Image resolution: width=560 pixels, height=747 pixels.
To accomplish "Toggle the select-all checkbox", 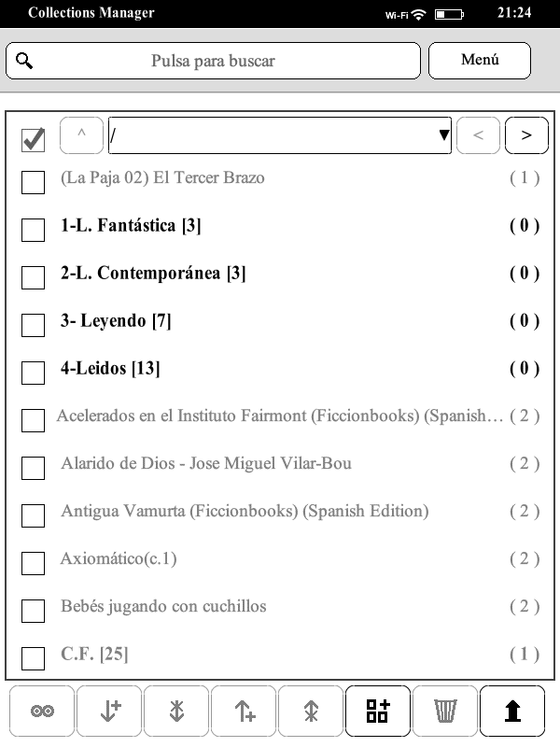I will pos(33,139).
